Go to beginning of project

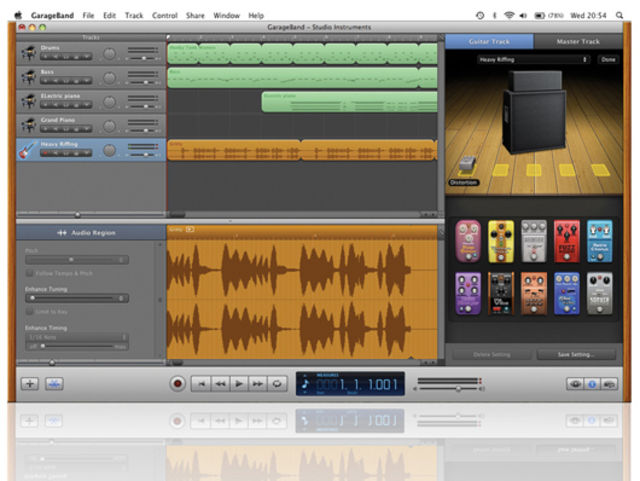[x=201, y=384]
